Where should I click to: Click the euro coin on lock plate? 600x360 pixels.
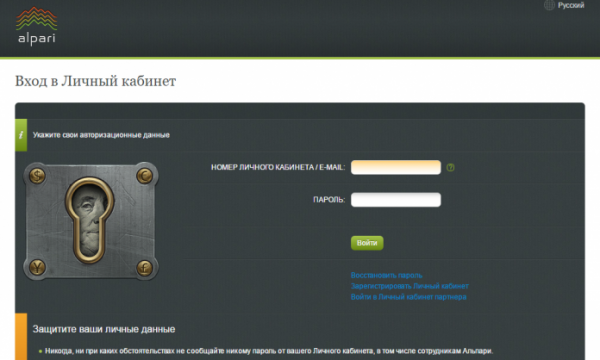(x=145, y=176)
